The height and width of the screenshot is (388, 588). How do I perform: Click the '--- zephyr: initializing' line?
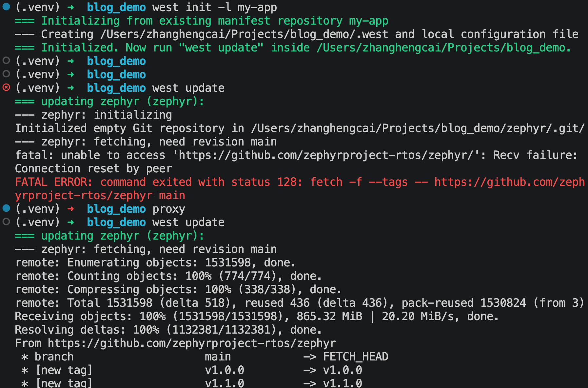pyautogui.click(x=93, y=115)
